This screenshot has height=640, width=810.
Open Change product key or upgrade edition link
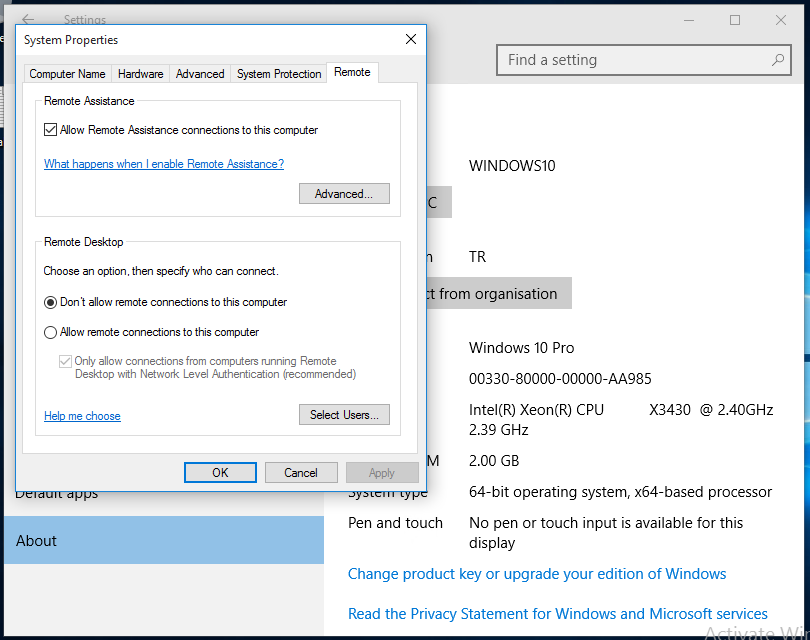tap(537, 574)
